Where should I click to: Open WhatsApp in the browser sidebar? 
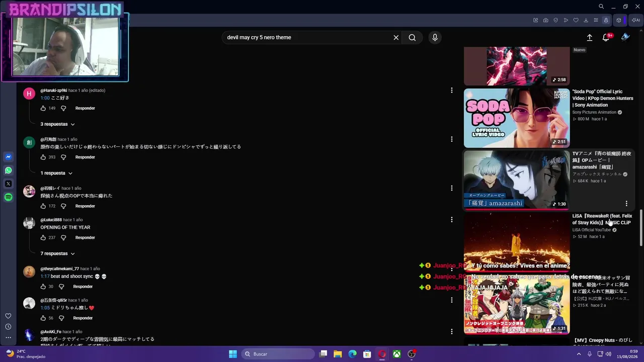[8, 170]
